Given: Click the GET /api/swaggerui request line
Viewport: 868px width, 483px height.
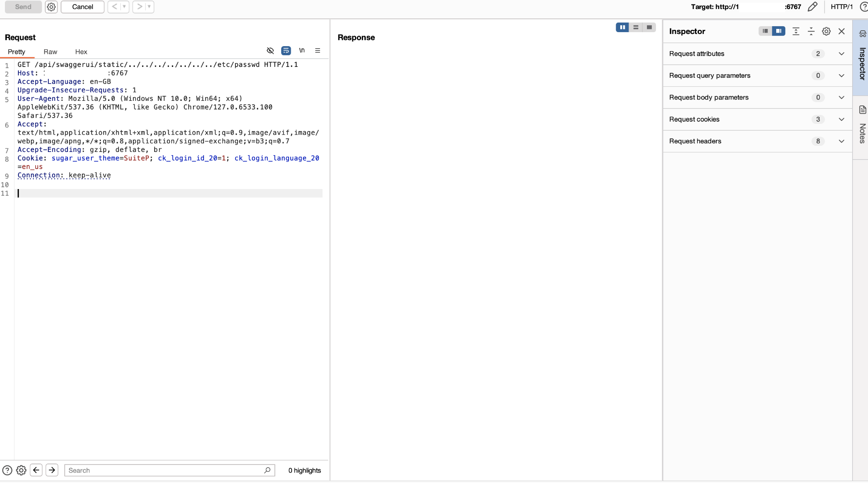Looking at the screenshot, I should click(158, 65).
